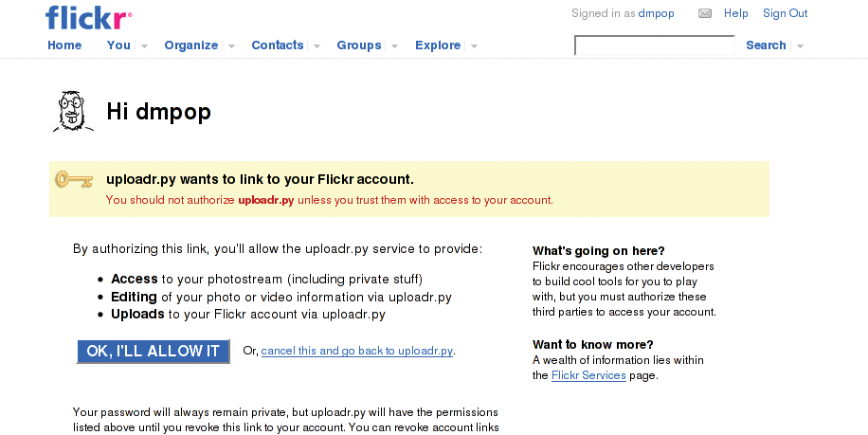868x435 pixels.
Task: Click the dmpop buddy icon avatar
Action: (x=73, y=111)
